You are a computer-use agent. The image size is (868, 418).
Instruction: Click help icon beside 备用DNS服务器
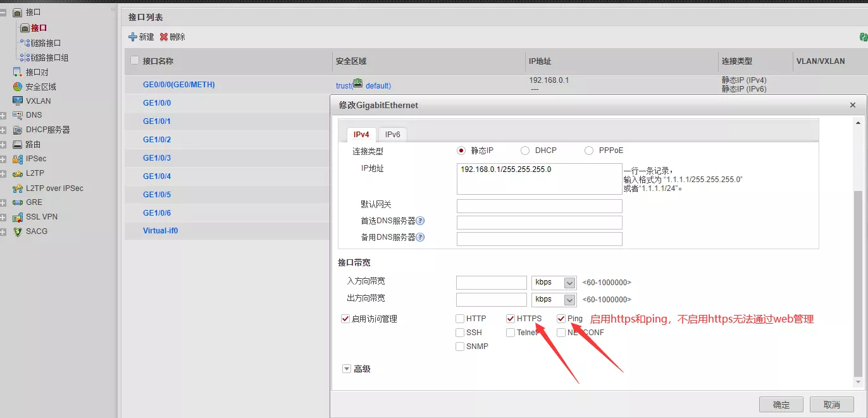pyautogui.click(x=420, y=237)
